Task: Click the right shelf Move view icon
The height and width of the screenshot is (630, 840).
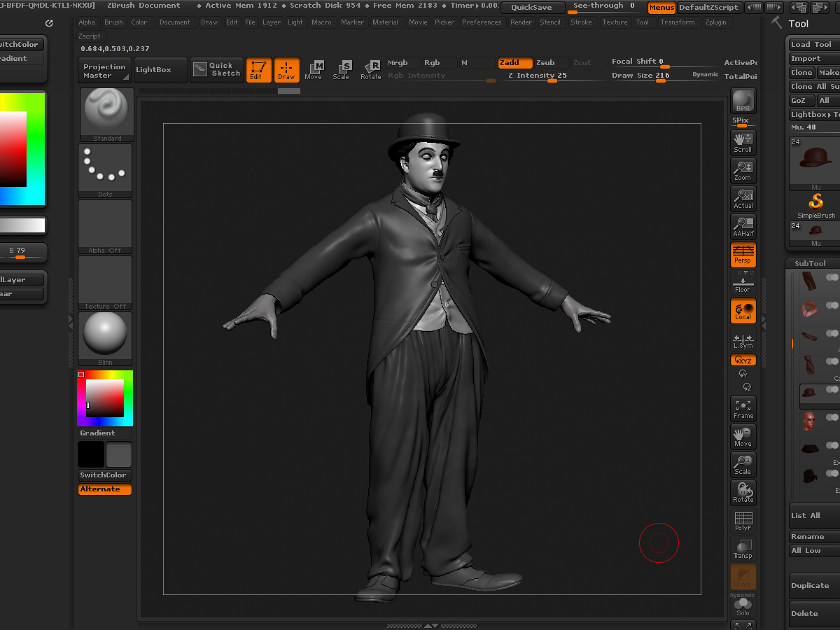Action: (x=743, y=437)
